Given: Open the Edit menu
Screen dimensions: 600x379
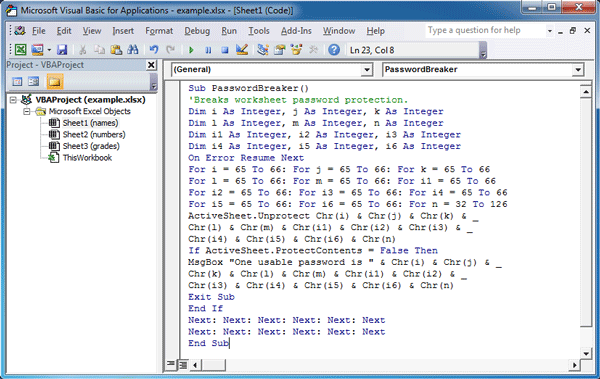Looking at the screenshot, I should 64,31.
